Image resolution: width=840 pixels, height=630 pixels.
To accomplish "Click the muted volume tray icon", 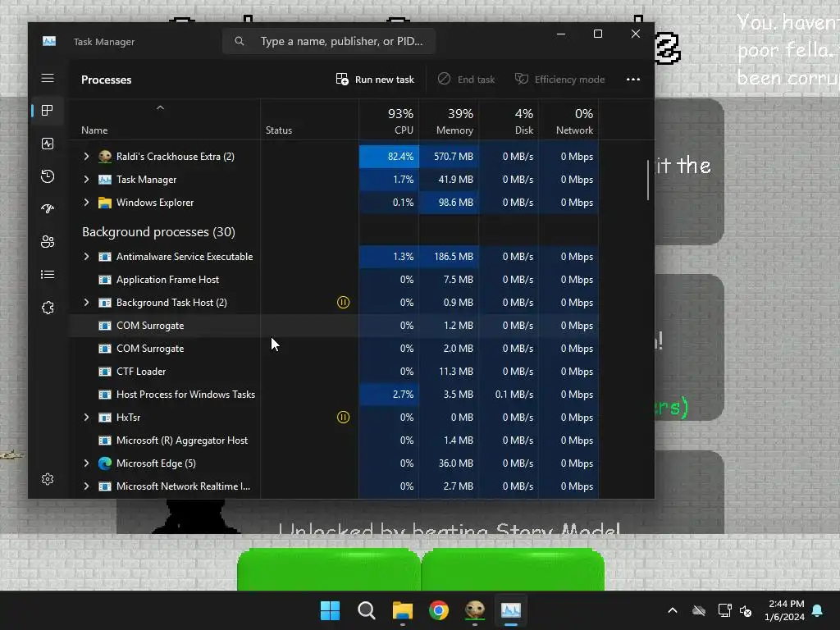I will (746, 610).
